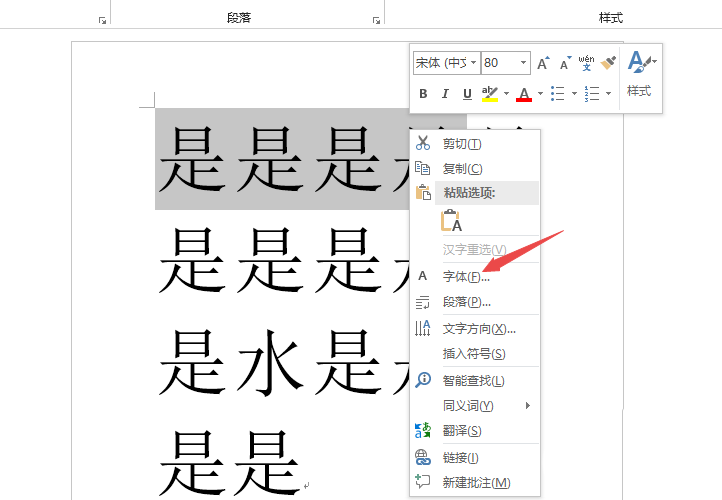The height and width of the screenshot is (500, 722).
Task: Open the 段落 group dialog launcher
Action: coord(376,19)
